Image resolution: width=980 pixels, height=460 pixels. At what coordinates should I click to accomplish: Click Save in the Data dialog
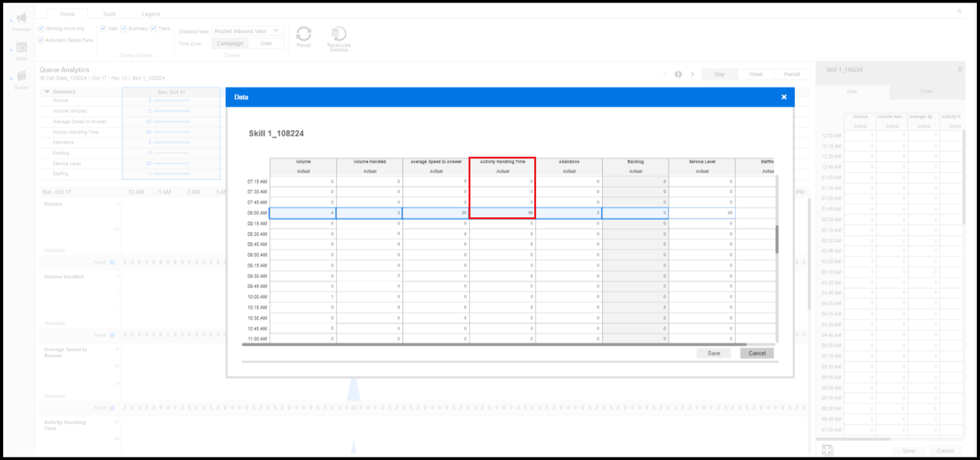coord(714,353)
